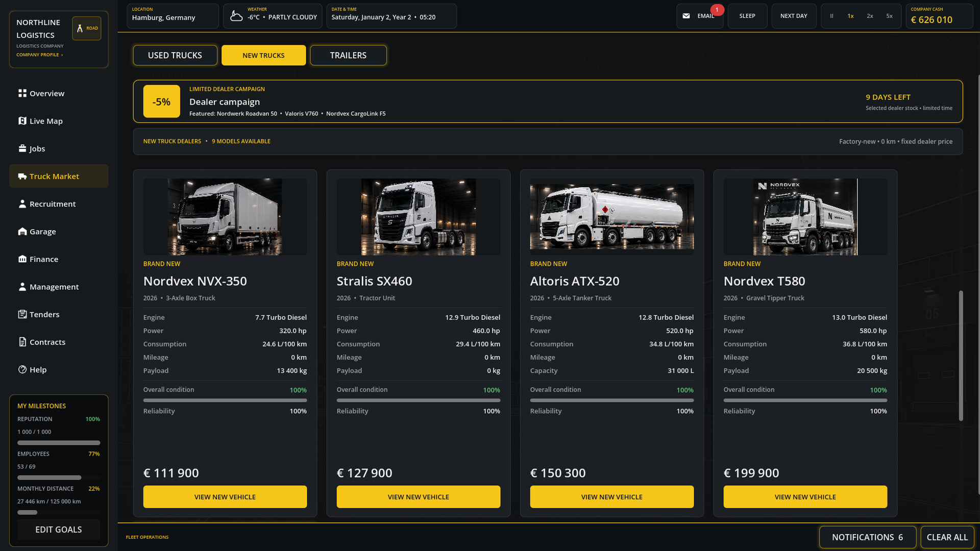
Task: Click the Jobs briefcase icon
Action: point(22,148)
